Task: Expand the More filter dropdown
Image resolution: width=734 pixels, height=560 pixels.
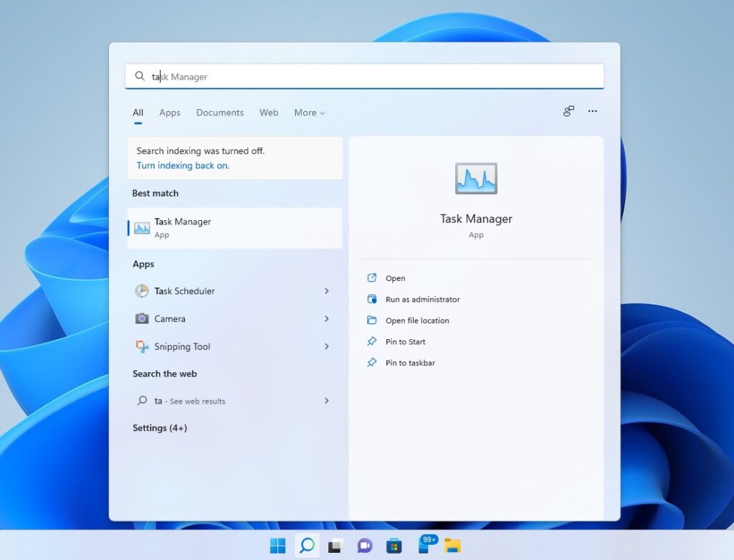Action: (x=309, y=113)
